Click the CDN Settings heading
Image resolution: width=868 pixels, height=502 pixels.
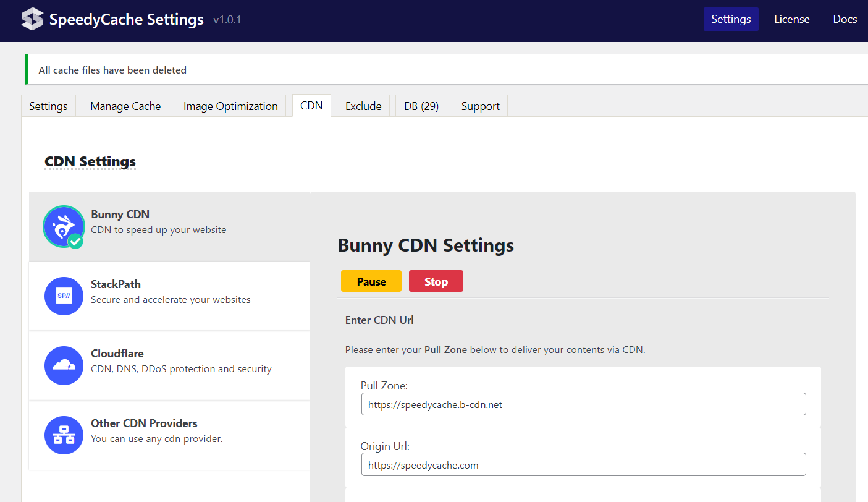pyautogui.click(x=90, y=161)
